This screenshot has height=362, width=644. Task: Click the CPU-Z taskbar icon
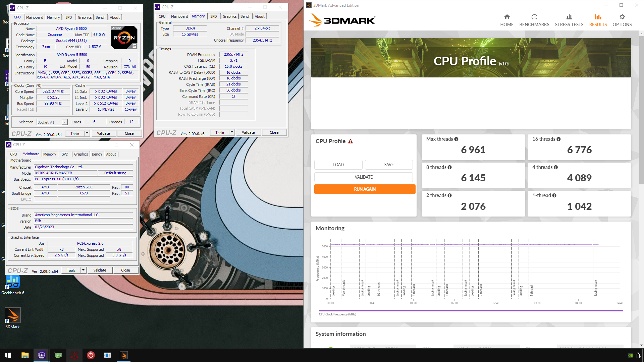click(x=41, y=355)
